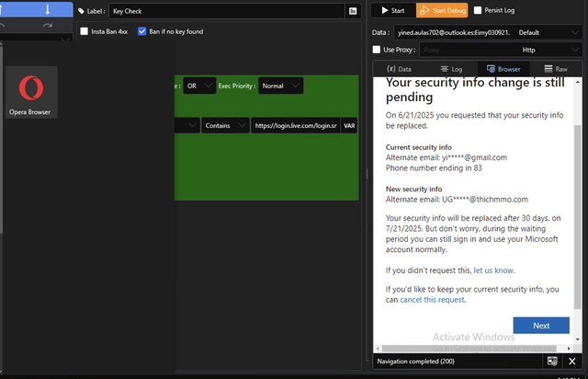Image resolution: width=588 pixels, height=379 pixels.
Task: Toggle the Use Proxy checkbox
Action: click(377, 50)
